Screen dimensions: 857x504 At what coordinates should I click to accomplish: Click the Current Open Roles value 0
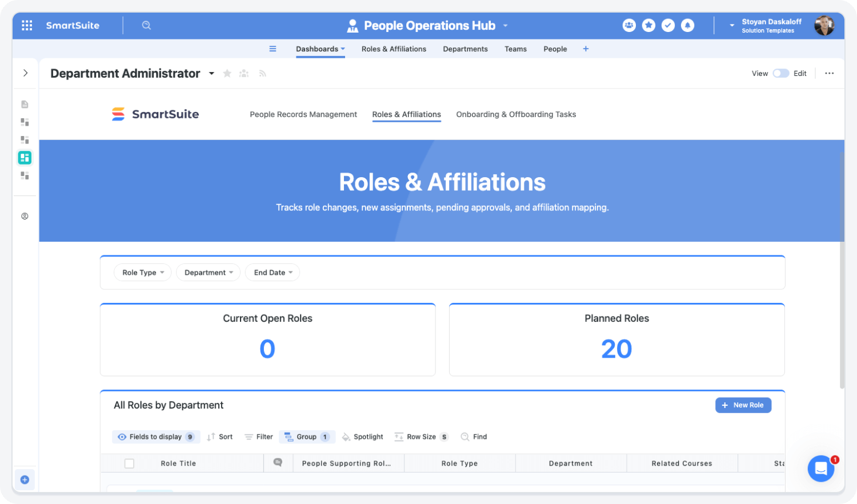coord(267,349)
